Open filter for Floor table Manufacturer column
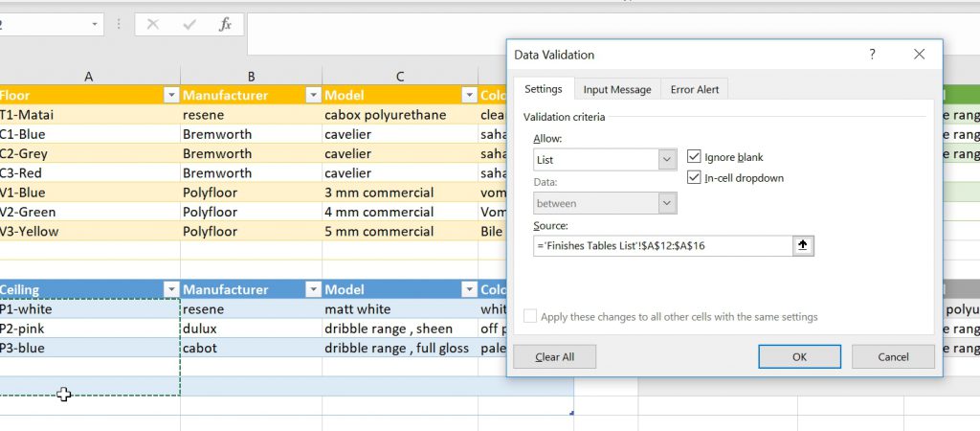 313,95
